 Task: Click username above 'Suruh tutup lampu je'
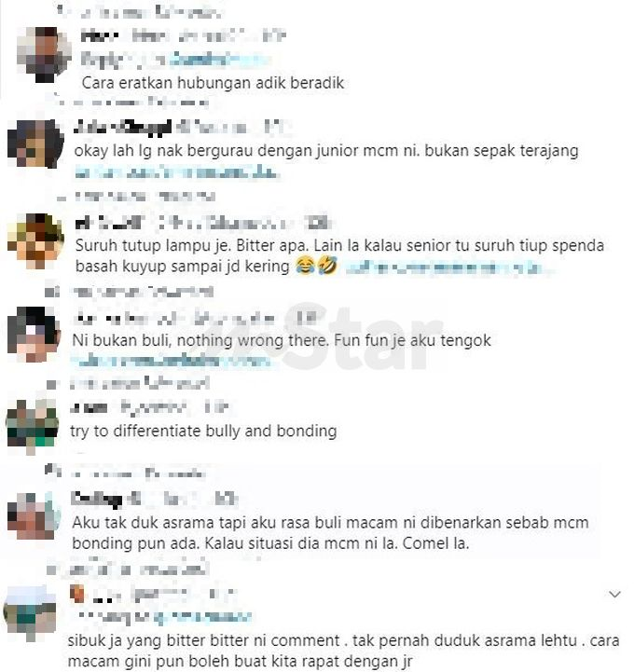click(109, 223)
